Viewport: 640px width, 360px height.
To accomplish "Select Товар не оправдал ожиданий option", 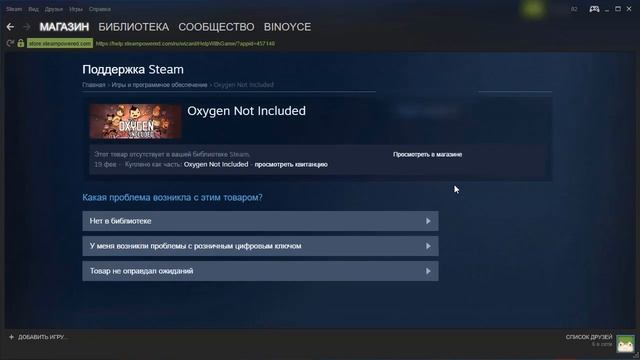I will click(x=260, y=271).
